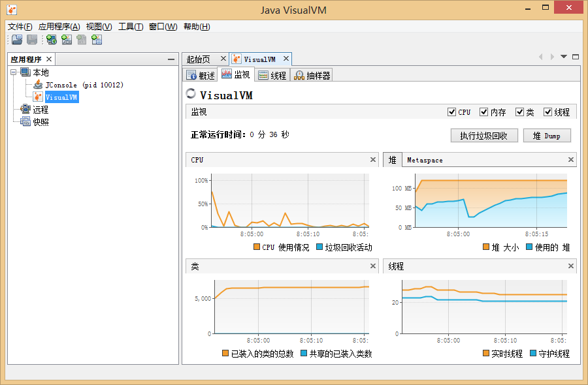Select the 快照 tree item
The image size is (588, 385).
point(41,122)
